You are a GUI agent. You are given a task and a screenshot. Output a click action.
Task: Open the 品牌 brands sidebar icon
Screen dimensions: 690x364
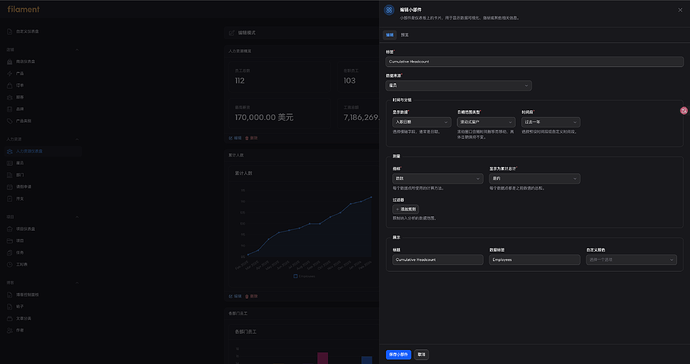tap(10, 109)
